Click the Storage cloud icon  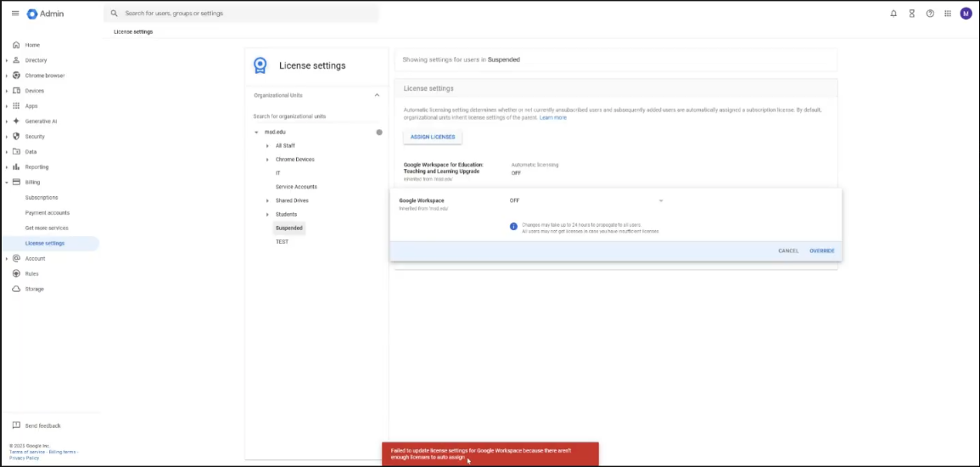tap(16, 289)
